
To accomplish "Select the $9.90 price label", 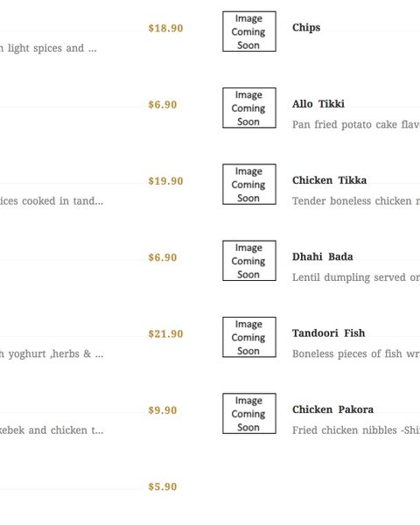I will [163, 410].
